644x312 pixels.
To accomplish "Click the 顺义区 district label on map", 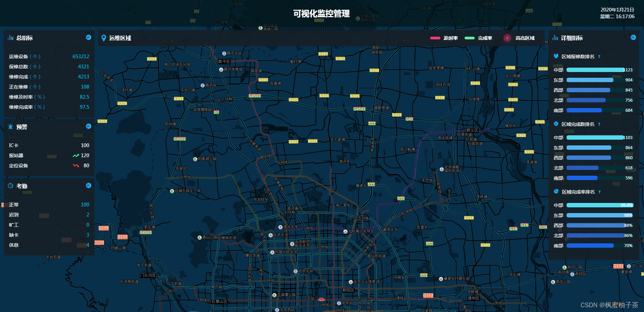I will point(472,130).
